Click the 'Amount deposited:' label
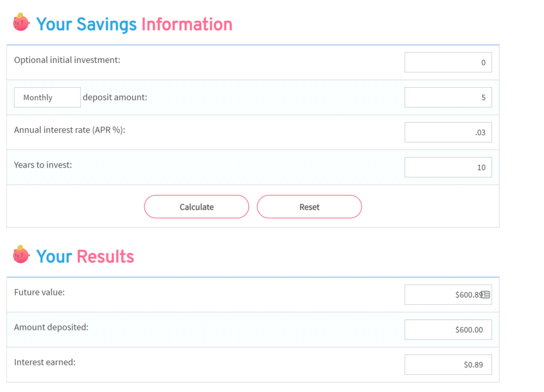The height and width of the screenshot is (392, 544). point(51,327)
